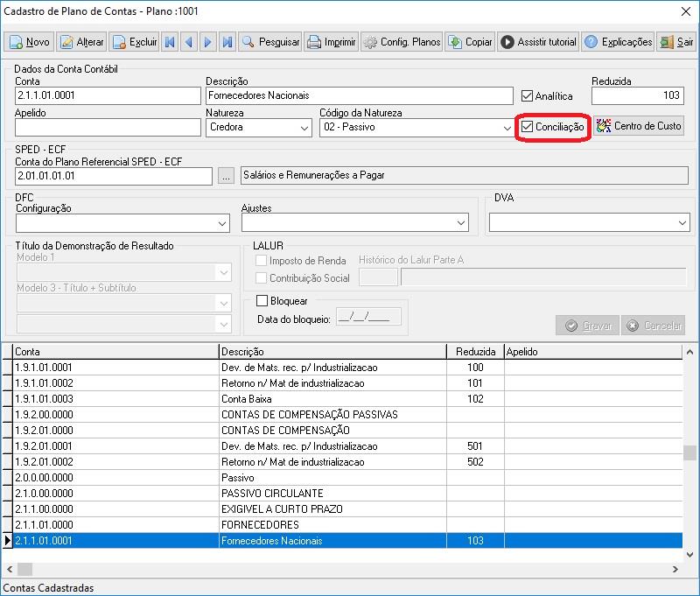Viewport: 700px width, 596px height.
Task: Go to first record navigation arrow
Action: 170,42
